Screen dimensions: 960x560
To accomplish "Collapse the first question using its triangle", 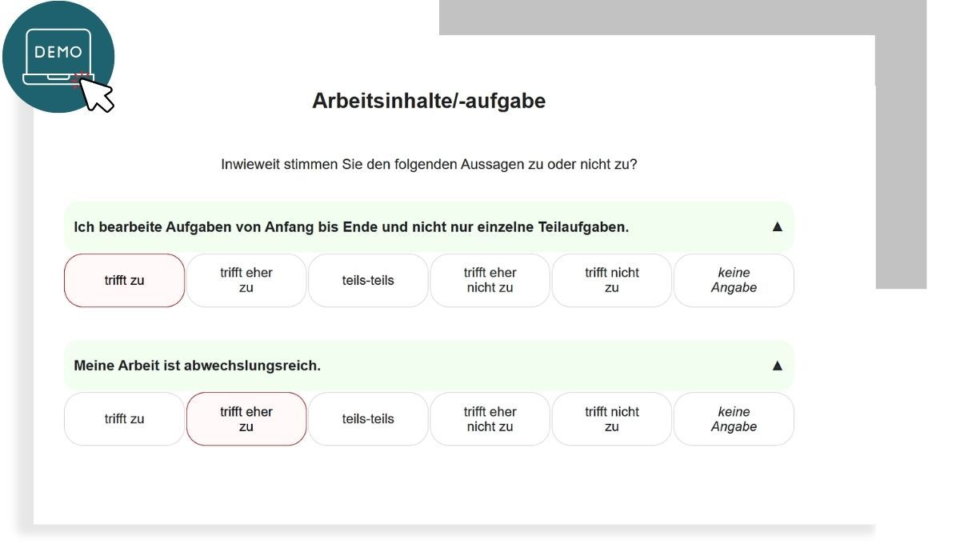I will pyautogui.click(x=777, y=226).
